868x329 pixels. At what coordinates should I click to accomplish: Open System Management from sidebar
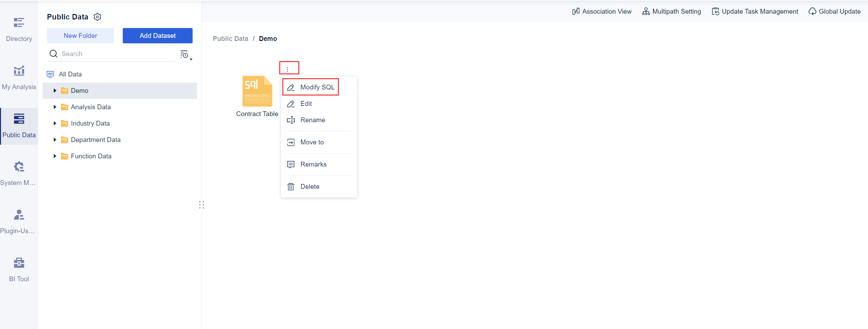pyautogui.click(x=19, y=172)
